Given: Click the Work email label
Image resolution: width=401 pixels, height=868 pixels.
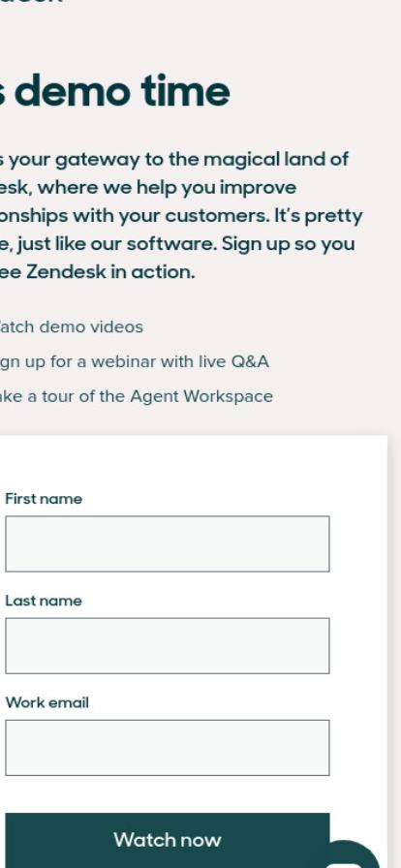Looking at the screenshot, I should [x=47, y=702].
